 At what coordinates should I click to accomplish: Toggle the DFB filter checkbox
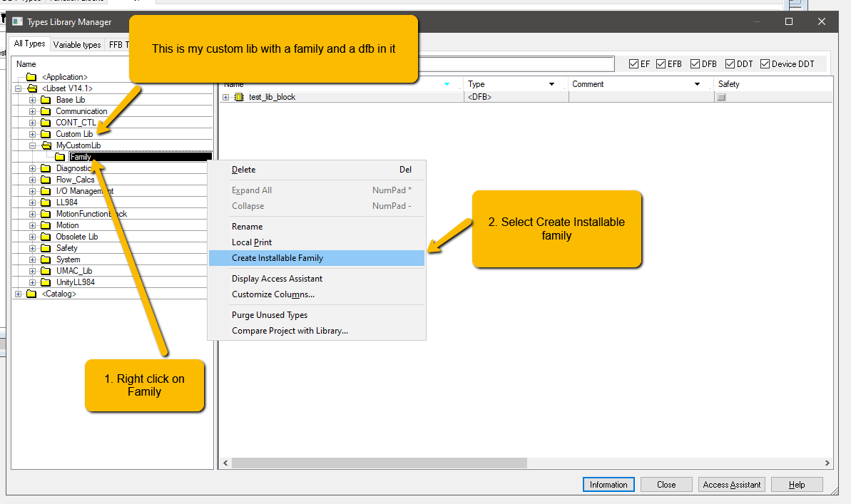[695, 64]
